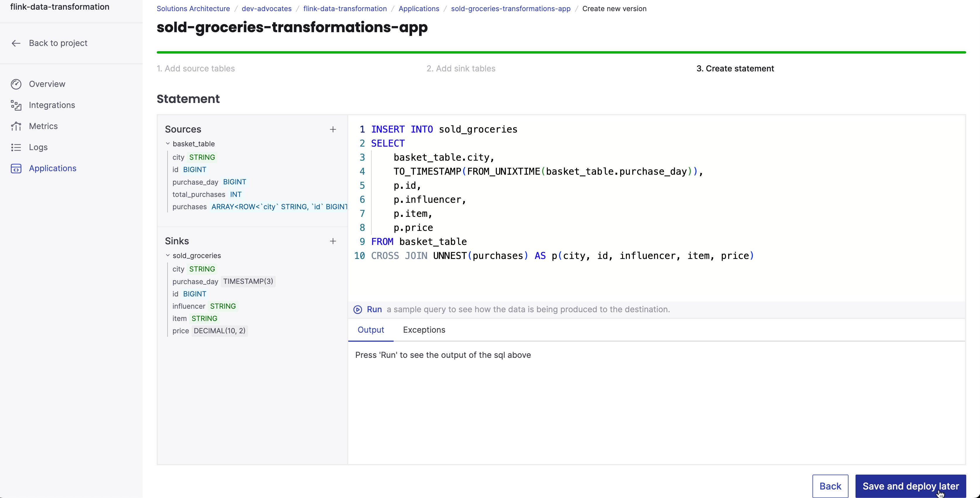Go to step 1 Add source tables

196,68
